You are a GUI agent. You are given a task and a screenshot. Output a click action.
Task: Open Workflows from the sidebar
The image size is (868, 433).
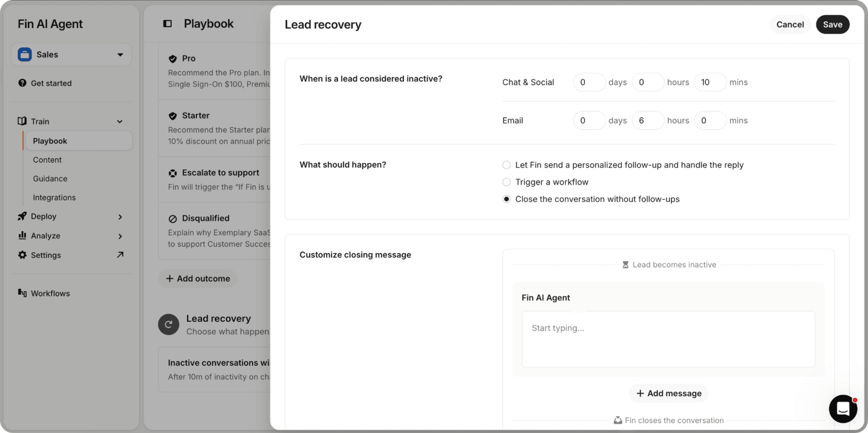50,293
